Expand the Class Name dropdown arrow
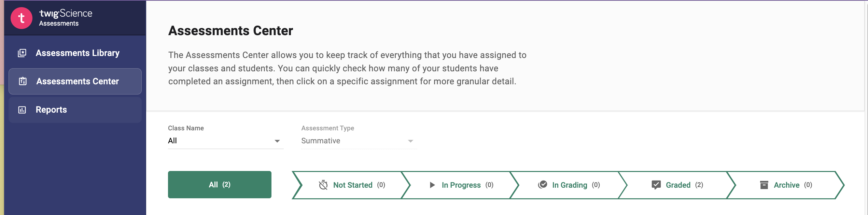This screenshot has width=868, height=215. (x=277, y=141)
